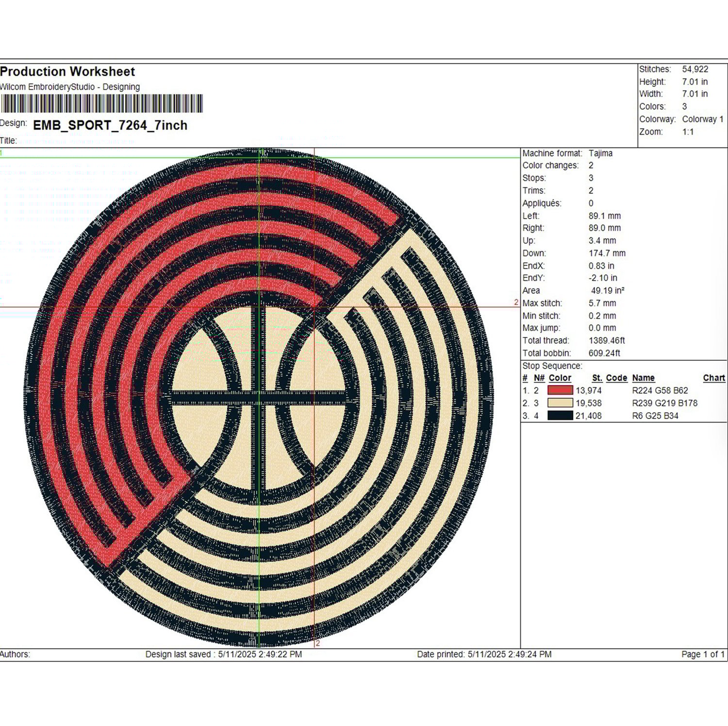Select the Height value "7.01 in"
This screenshot has width=728, height=726.
tap(695, 82)
